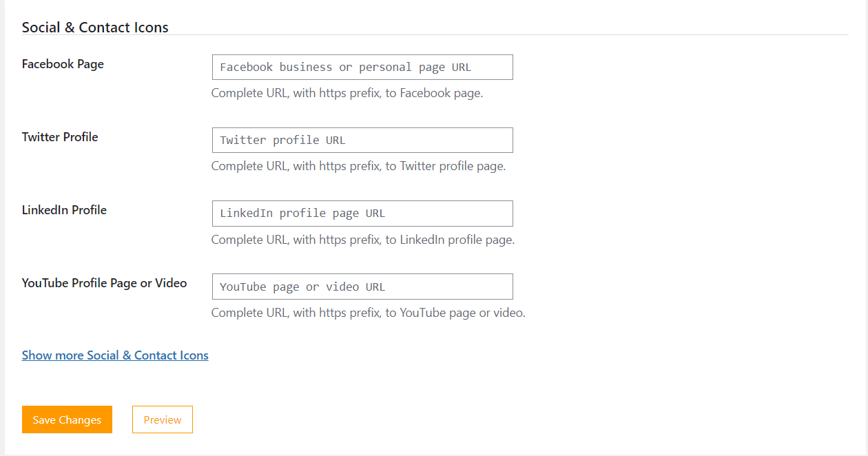Image resolution: width=868 pixels, height=456 pixels.
Task: Click the Twitter Profile field label
Action: pyautogui.click(x=60, y=136)
